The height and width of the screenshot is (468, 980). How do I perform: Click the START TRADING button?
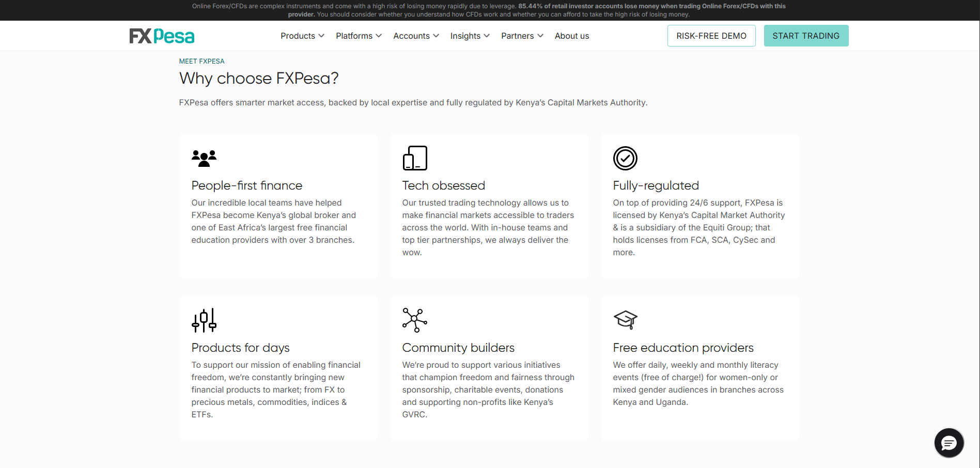tap(806, 36)
